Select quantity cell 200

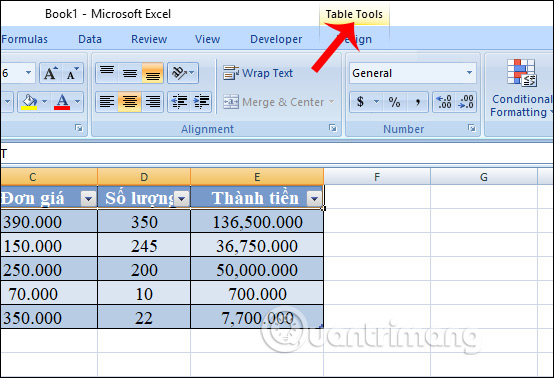coord(144,270)
